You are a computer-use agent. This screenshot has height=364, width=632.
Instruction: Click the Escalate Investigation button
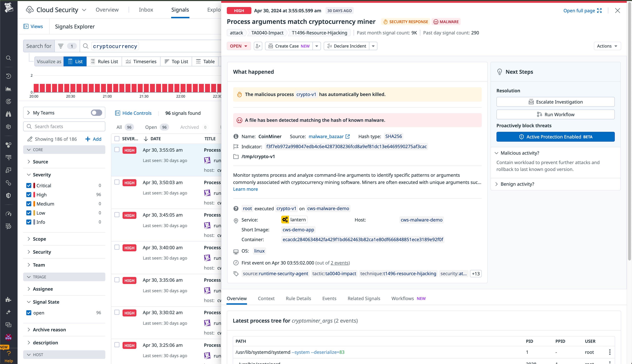555,102
